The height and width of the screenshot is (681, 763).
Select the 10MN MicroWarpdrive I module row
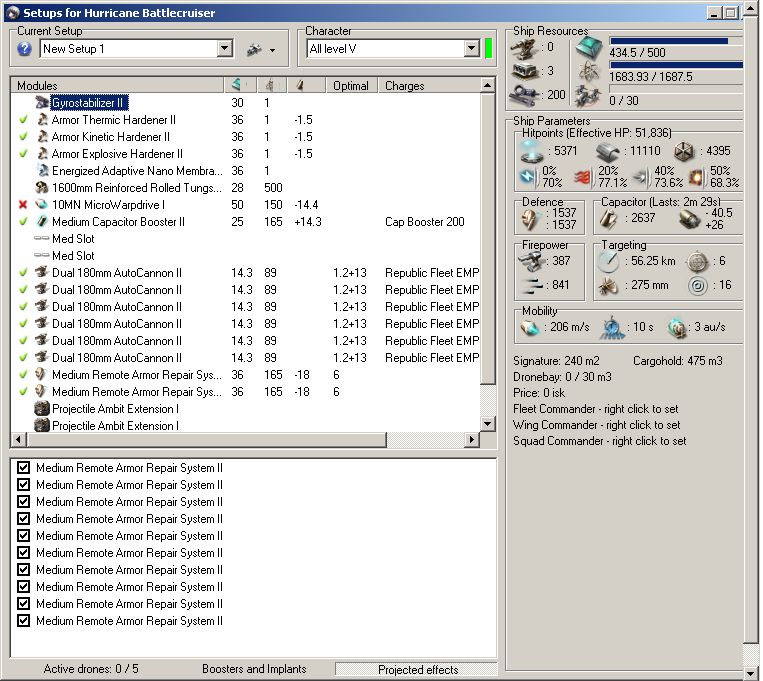point(108,205)
